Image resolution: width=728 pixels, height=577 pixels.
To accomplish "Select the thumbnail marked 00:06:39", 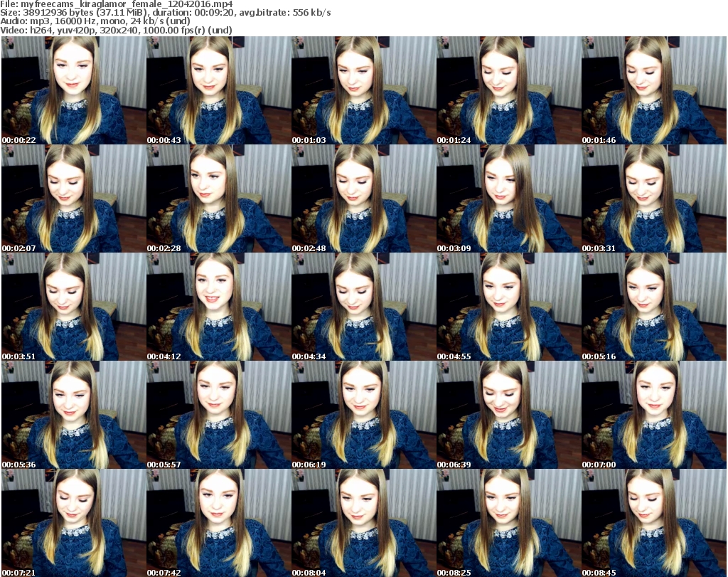I will [x=508, y=415].
